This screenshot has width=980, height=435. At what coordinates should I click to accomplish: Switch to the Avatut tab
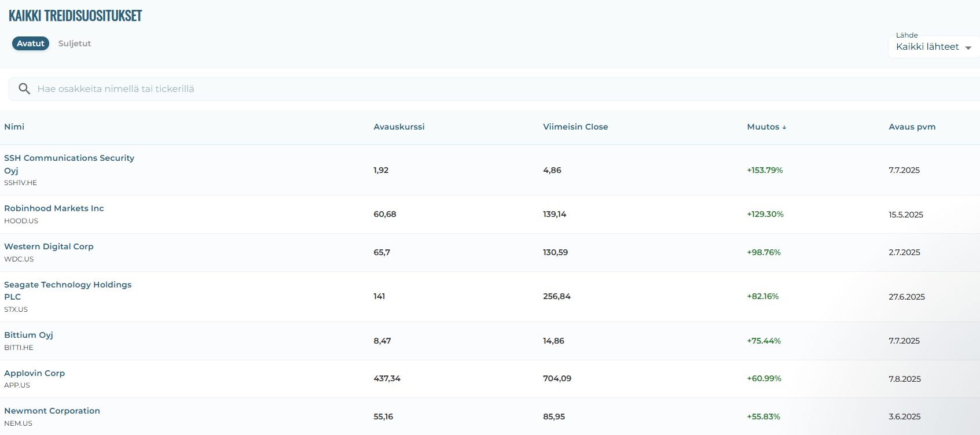click(31, 43)
